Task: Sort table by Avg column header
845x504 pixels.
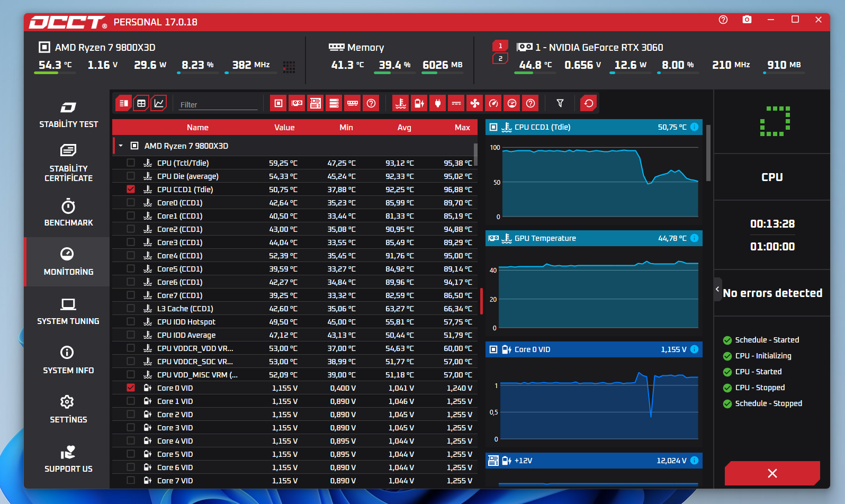Action: point(404,128)
